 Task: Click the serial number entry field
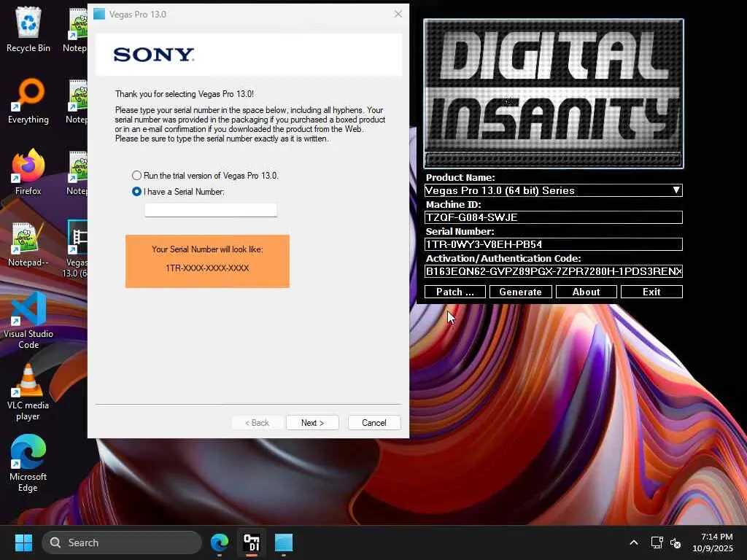(x=211, y=210)
